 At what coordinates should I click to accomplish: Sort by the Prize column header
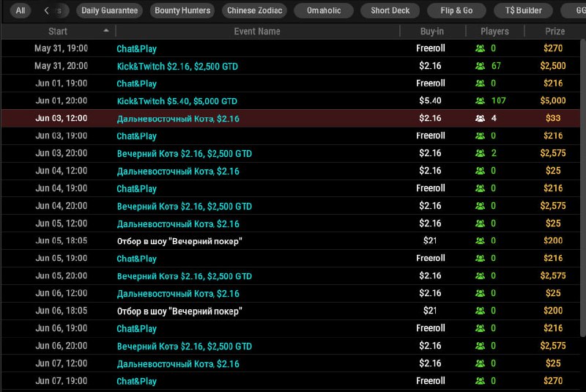pyautogui.click(x=555, y=32)
